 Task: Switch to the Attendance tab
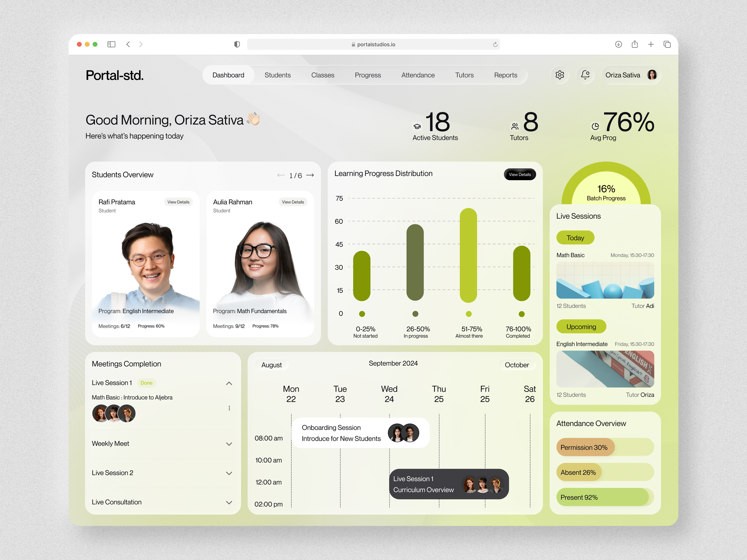[418, 75]
